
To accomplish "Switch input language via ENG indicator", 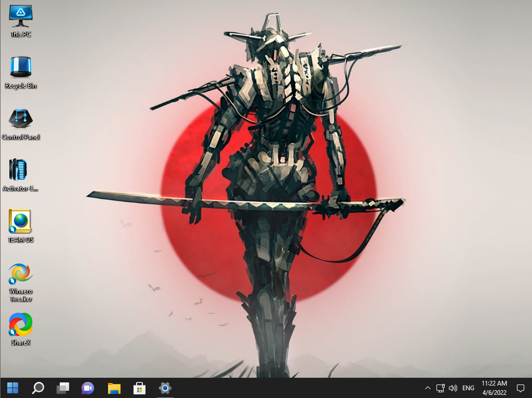I will 468,388.
